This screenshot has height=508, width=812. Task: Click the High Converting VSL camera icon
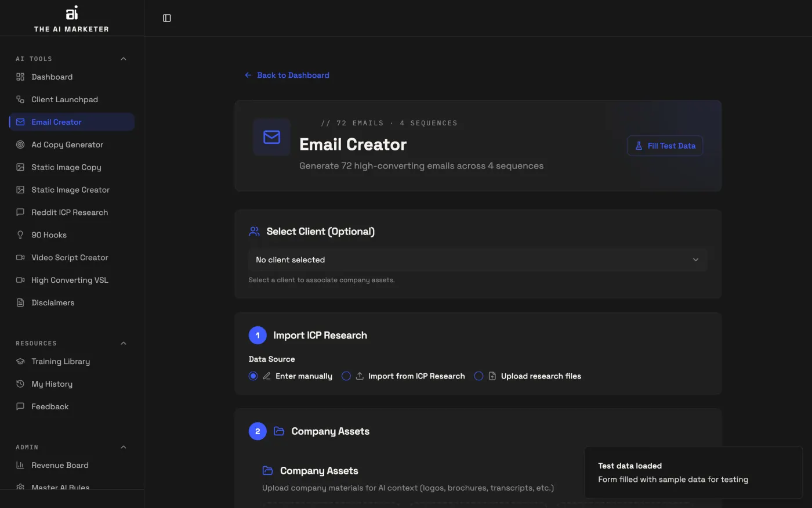coord(20,280)
